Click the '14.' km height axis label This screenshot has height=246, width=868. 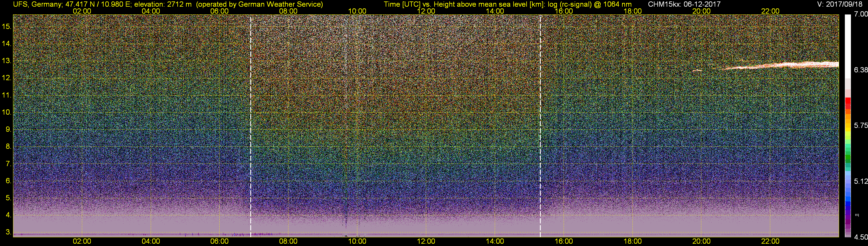tap(7, 44)
